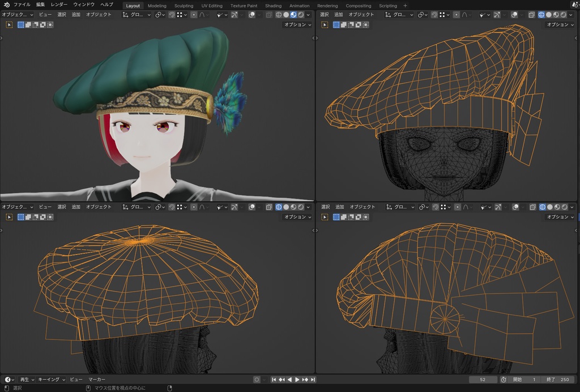Toggle X-ray mode in top-right viewport
The image size is (580, 392).
[x=531, y=15]
